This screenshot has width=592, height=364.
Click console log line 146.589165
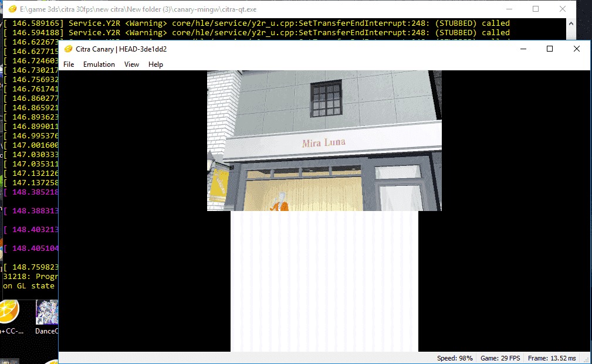(x=257, y=23)
